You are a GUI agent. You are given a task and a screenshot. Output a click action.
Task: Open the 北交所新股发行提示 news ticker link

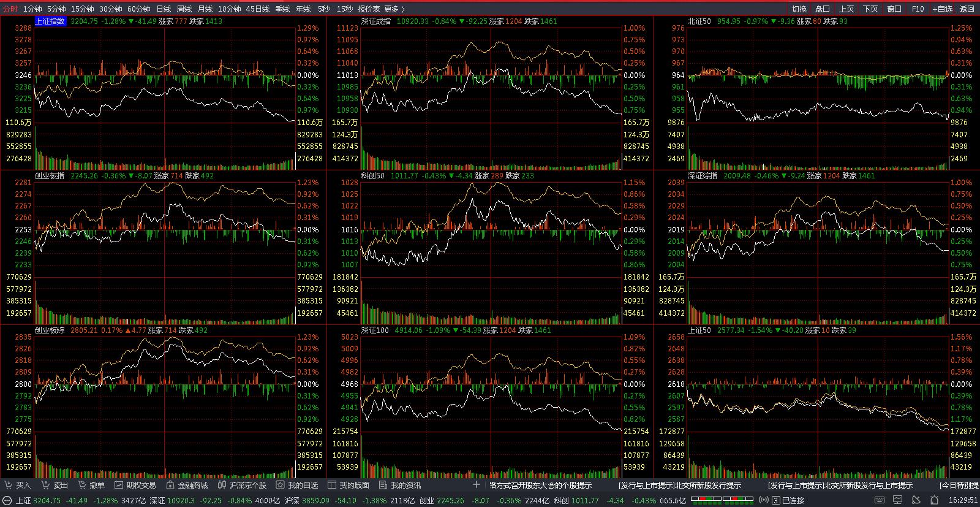[x=680, y=485]
